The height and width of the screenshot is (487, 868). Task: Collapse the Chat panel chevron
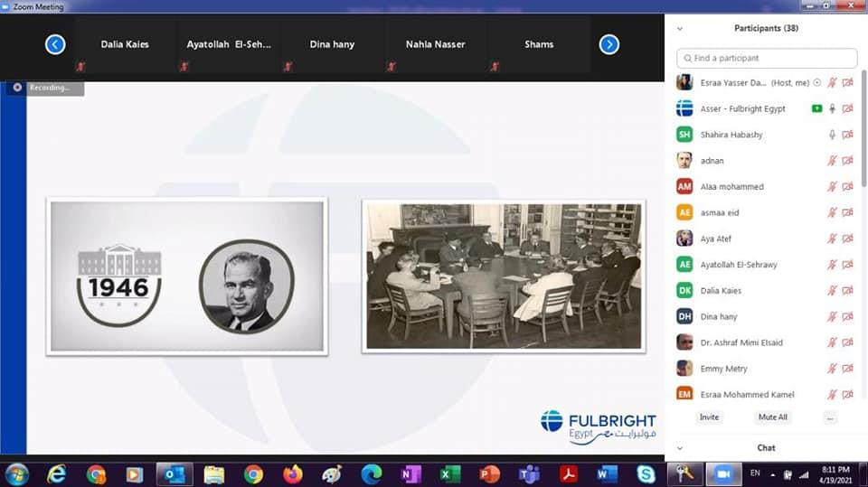680,448
